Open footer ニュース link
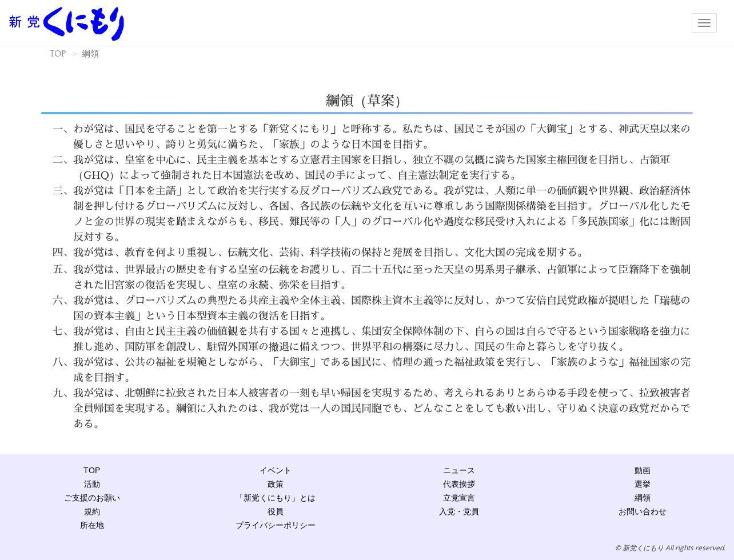Viewport: 734px width, 560px height. pyautogui.click(x=458, y=470)
